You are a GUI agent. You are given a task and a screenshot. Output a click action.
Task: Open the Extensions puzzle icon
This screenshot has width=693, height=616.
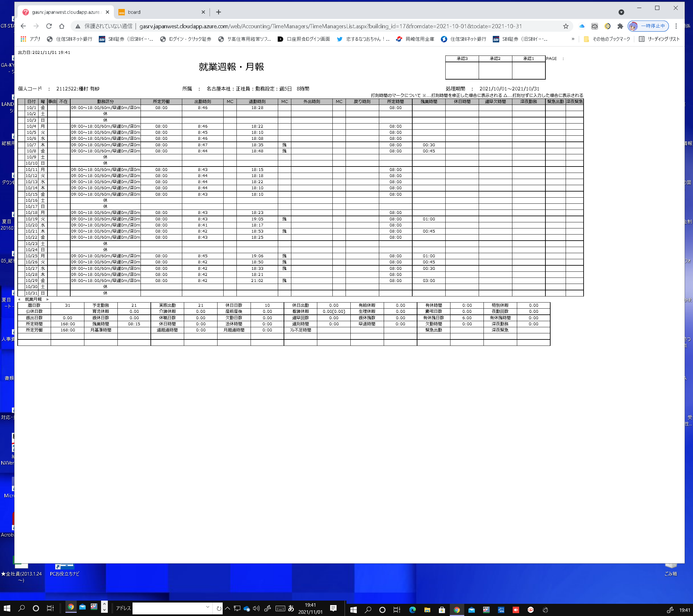(620, 26)
